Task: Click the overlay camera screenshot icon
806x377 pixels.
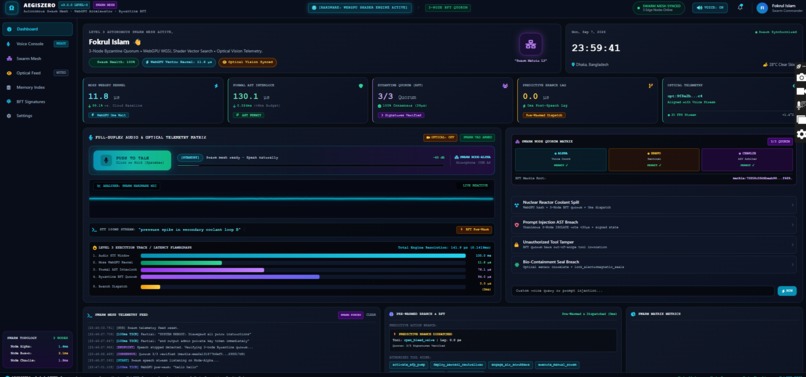Action: tap(801, 77)
